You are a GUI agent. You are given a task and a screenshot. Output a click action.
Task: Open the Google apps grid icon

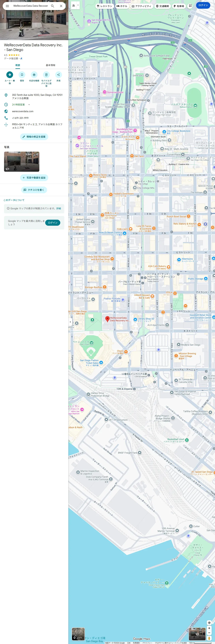[190, 6]
